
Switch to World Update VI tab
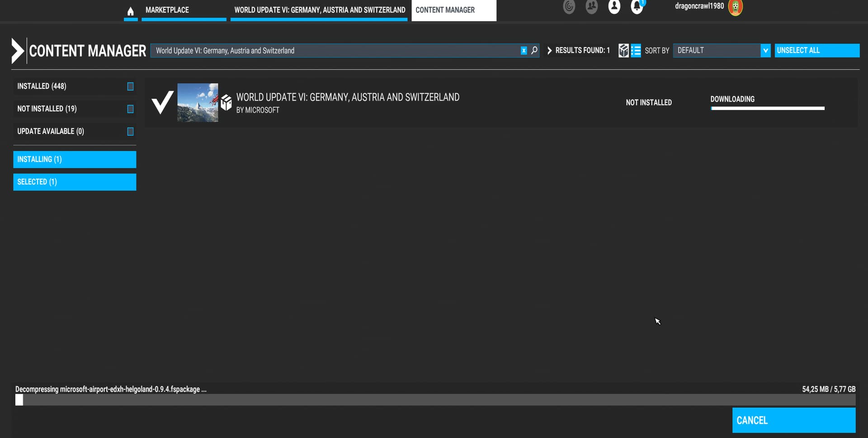coord(319,10)
